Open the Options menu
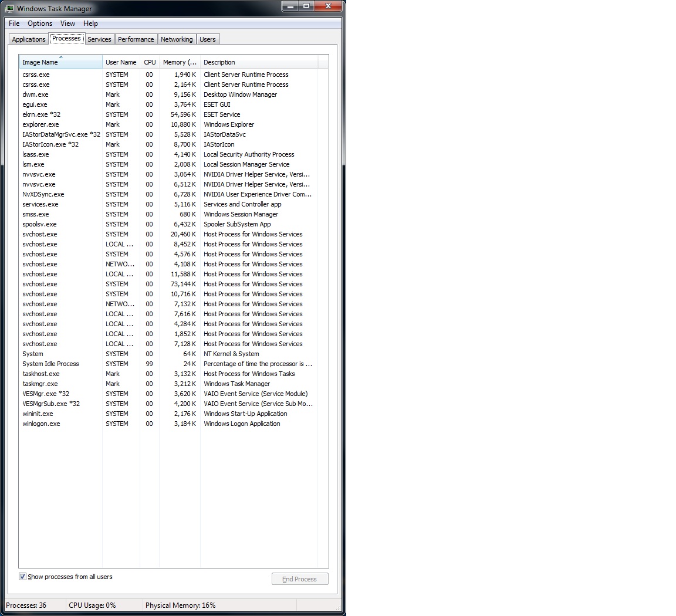The image size is (676, 616). pos(40,23)
